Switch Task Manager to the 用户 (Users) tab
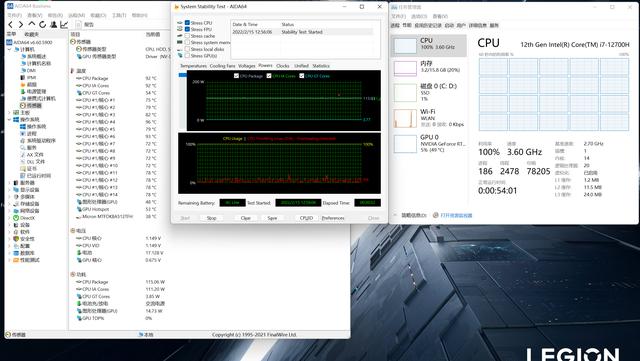Screen dimensions: 640x361 [461, 25]
